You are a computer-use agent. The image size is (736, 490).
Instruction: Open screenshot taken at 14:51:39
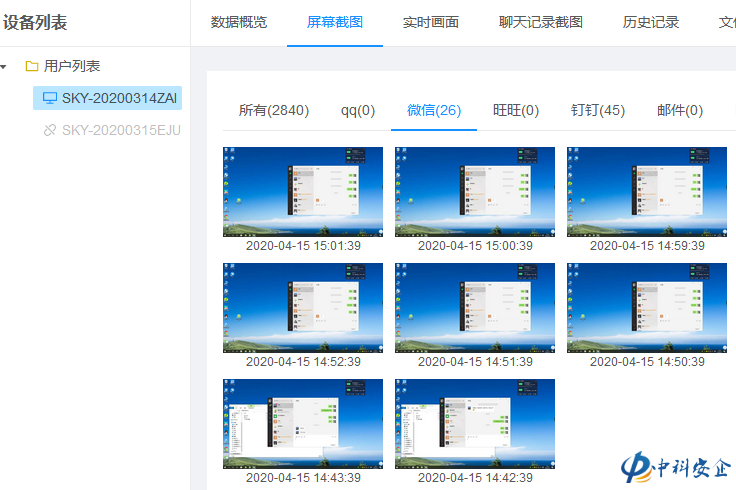[475, 308]
